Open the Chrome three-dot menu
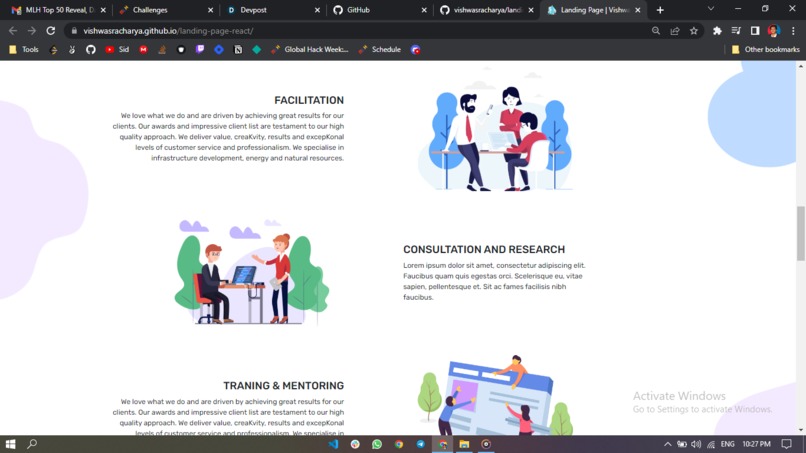This screenshot has width=806, height=453. pyautogui.click(x=793, y=31)
